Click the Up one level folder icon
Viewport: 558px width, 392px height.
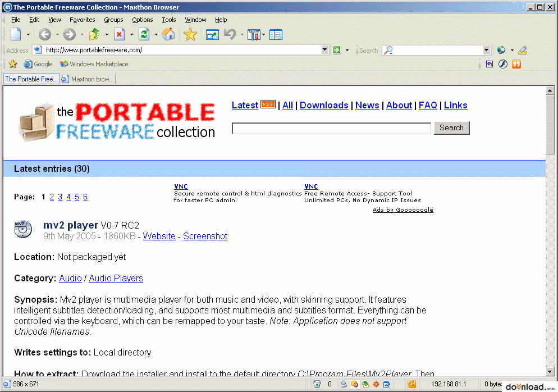click(95, 34)
